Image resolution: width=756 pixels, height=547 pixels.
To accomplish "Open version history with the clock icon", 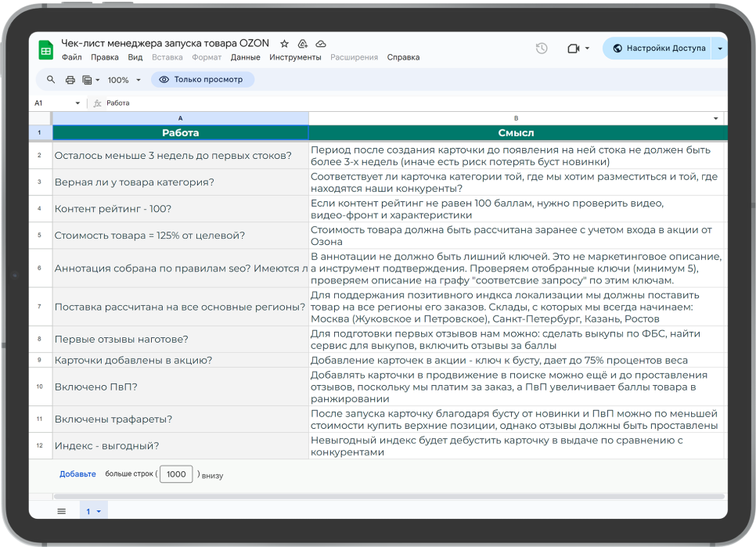I will pyautogui.click(x=542, y=49).
